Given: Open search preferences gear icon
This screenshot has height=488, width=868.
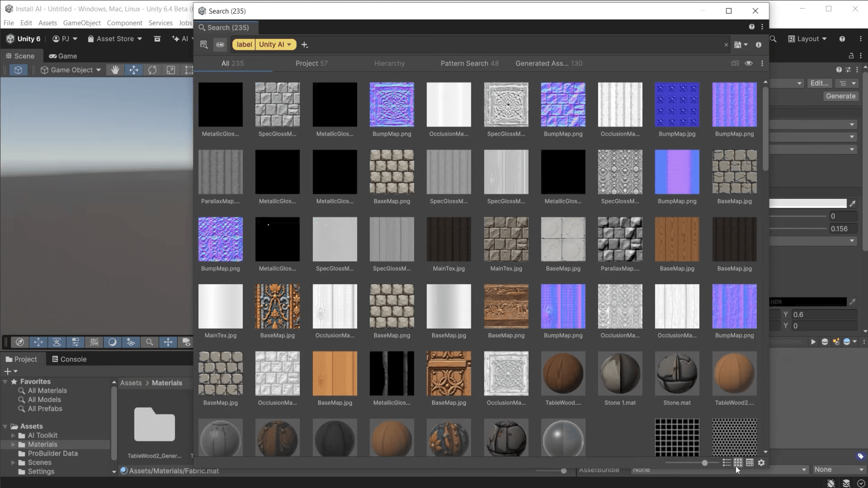Looking at the screenshot, I should (x=761, y=463).
